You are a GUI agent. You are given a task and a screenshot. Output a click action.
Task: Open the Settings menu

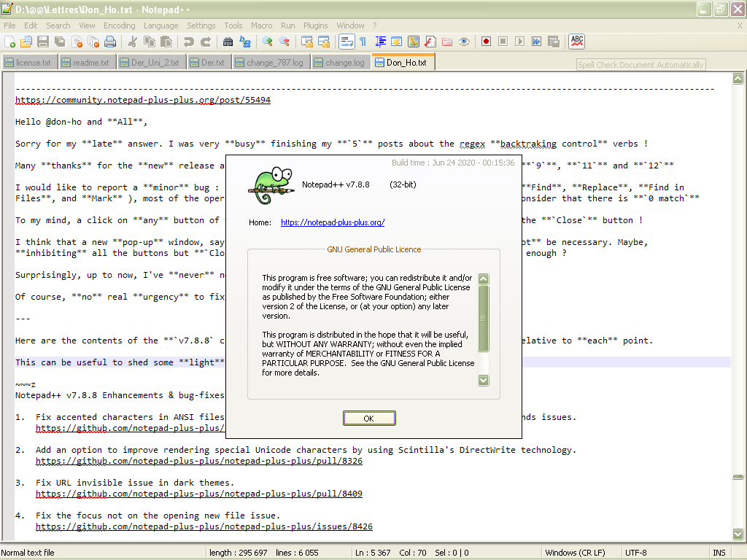(x=201, y=26)
